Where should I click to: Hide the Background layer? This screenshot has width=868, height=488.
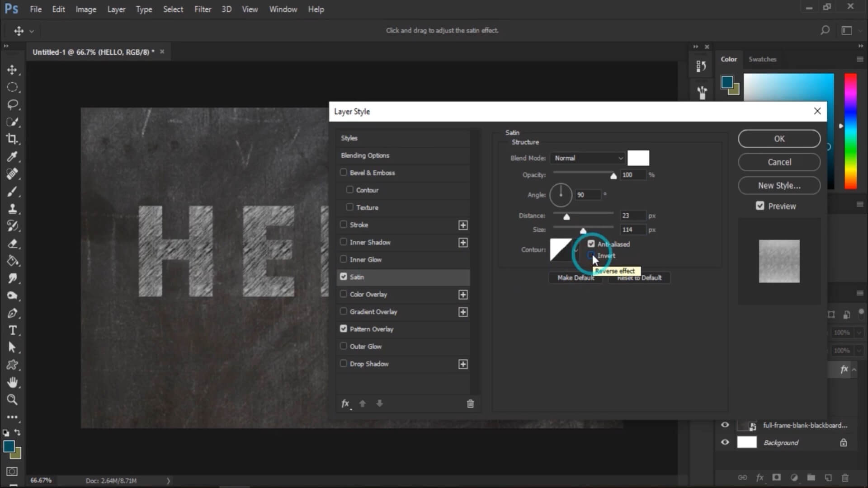(725, 442)
